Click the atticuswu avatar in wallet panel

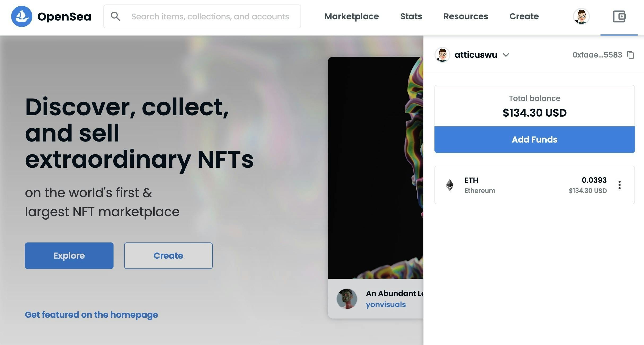tap(442, 55)
